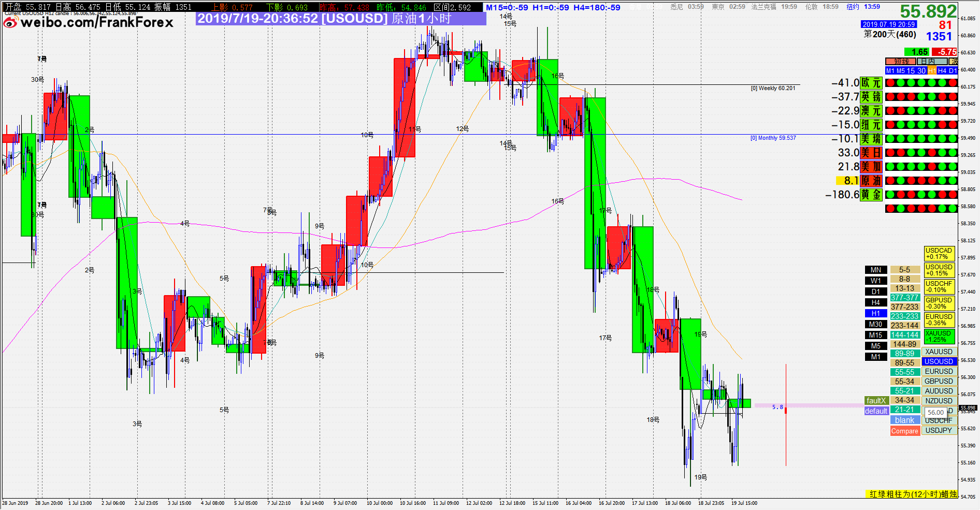Select the 短线 short-term tab

click(901, 62)
